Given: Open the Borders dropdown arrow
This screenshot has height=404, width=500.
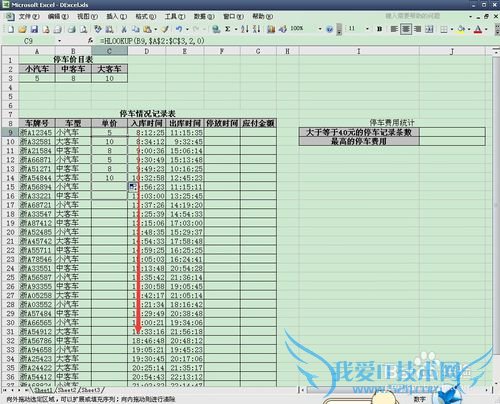Looking at the screenshot, I should pyautogui.click(x=452, y=30).
